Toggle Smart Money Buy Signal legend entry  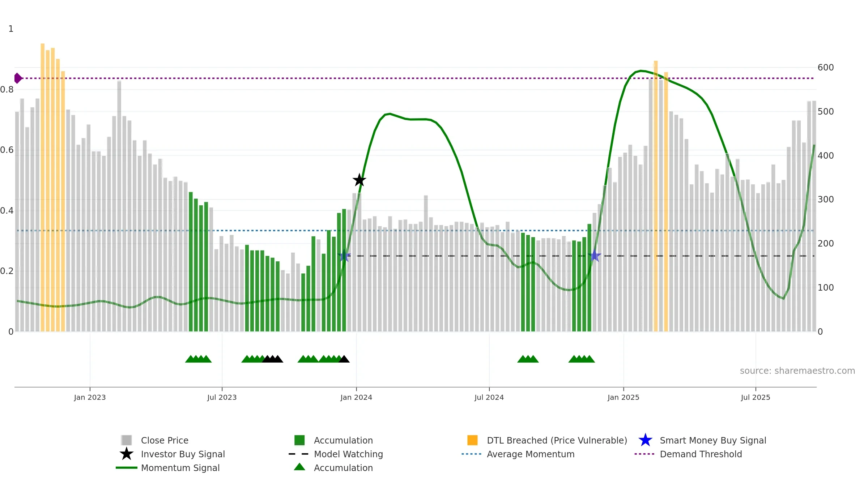pyautogui.click(x=702, y=440)
